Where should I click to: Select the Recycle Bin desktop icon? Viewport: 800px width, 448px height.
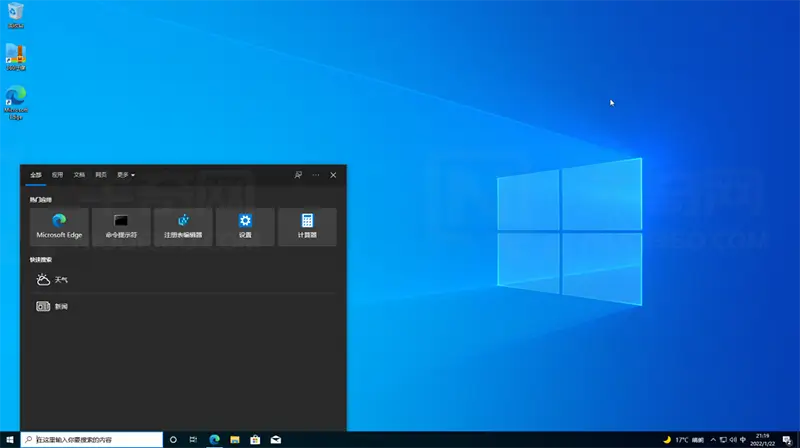(x=16, y=15)
